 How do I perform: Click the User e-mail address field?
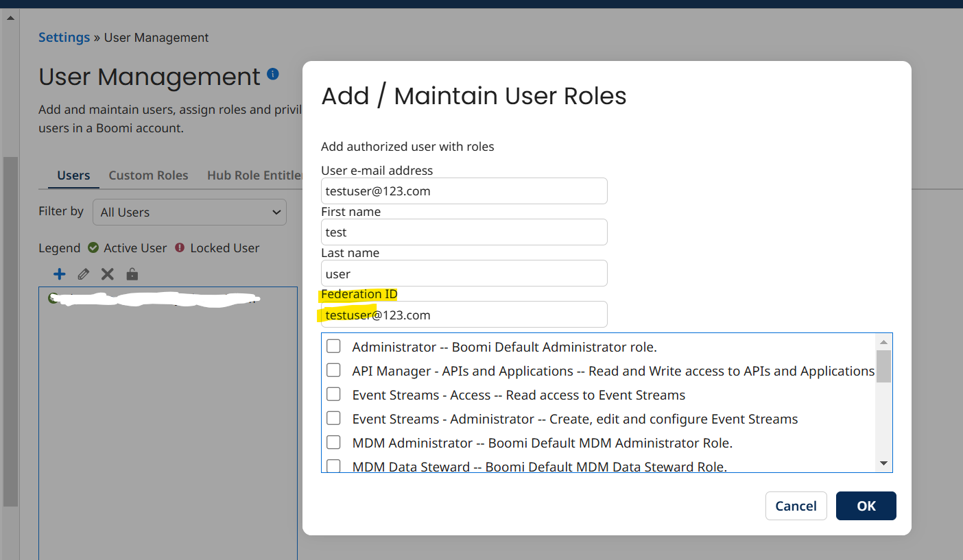[464, 191]
